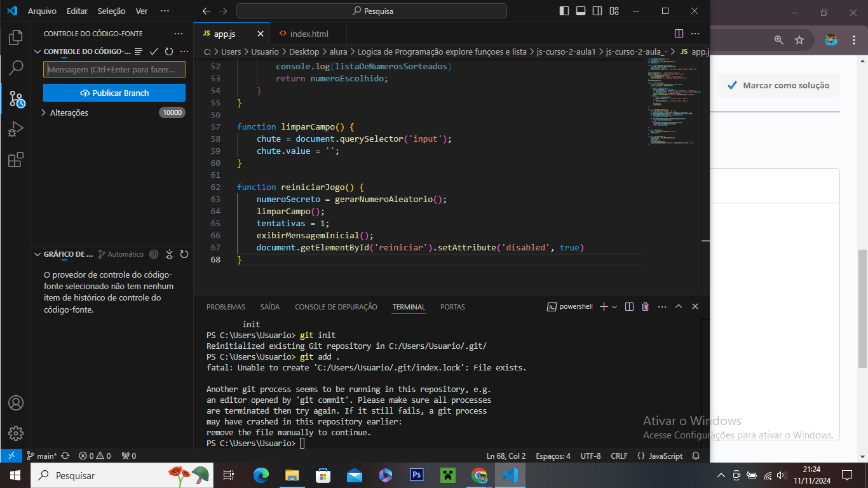This screenshot has height=488, width=868.
Task: Open the Accounts icon in activity bar
Action: 16,403
